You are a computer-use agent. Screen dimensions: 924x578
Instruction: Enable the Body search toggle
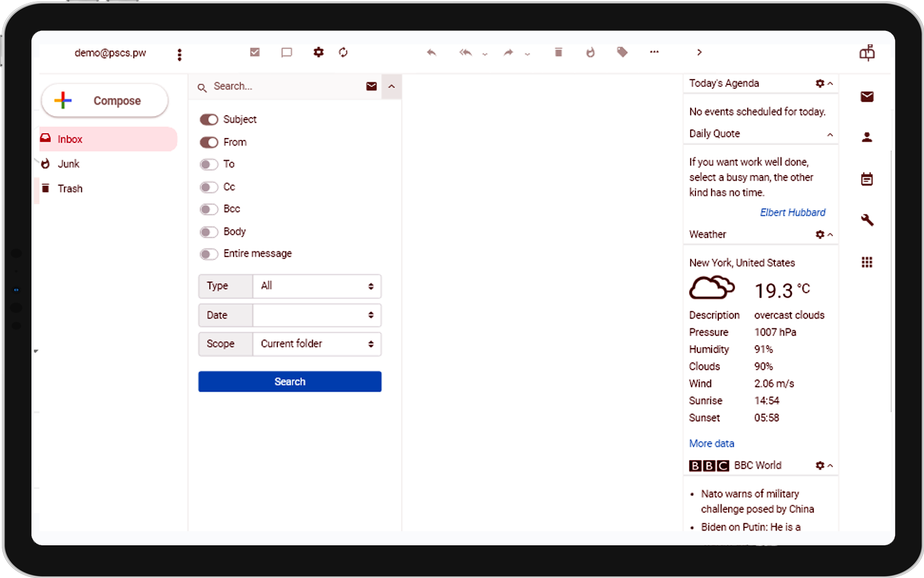[209, 232]
